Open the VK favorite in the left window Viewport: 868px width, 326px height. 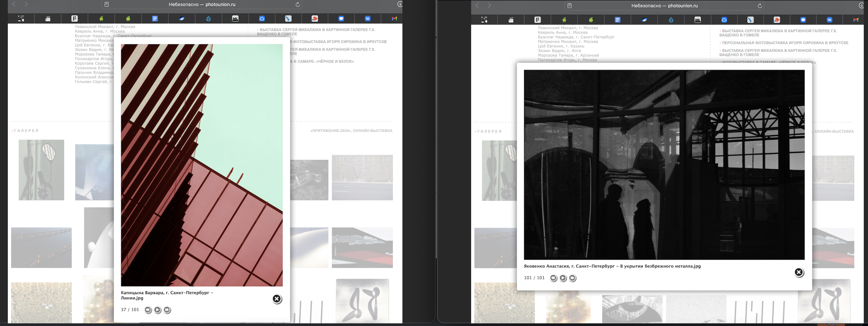(368, 19)
